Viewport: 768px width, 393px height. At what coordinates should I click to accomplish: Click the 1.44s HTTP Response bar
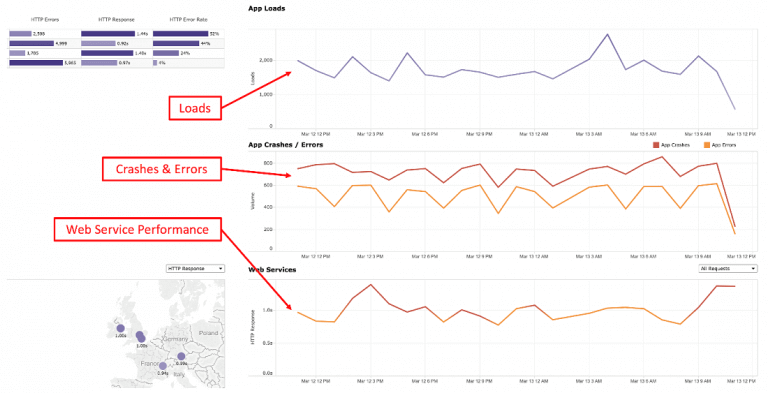(x=108, y=34)
